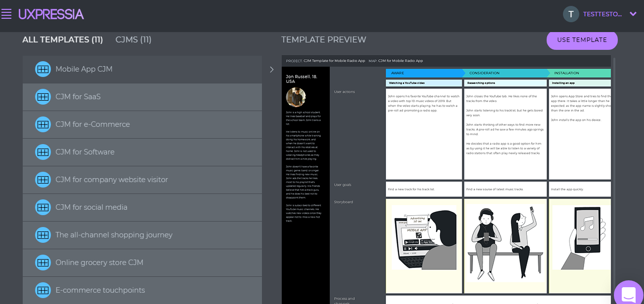
Task: Expand the TESTTESTO account dropdown arrow
Action: coord(633,14)
